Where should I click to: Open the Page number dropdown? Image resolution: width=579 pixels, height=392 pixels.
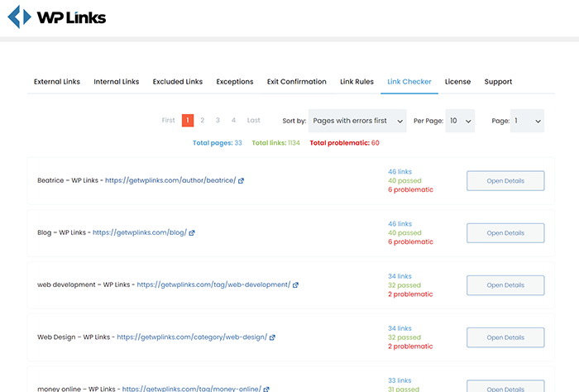click(x=527, y=121)
